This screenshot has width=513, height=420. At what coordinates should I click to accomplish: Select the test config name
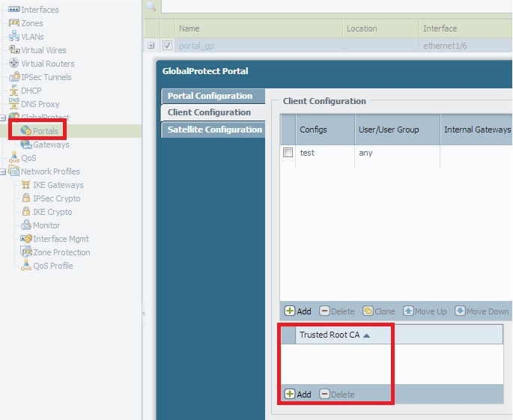pos(307,153)
